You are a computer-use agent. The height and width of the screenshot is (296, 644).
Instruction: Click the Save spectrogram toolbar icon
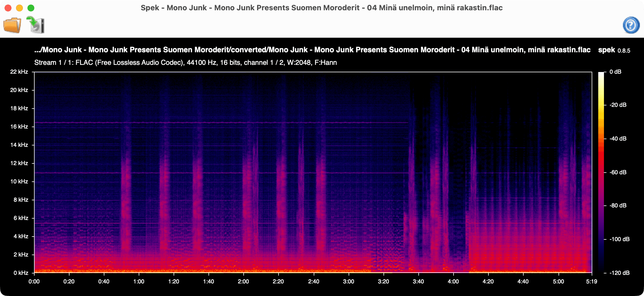click(36, 25)
